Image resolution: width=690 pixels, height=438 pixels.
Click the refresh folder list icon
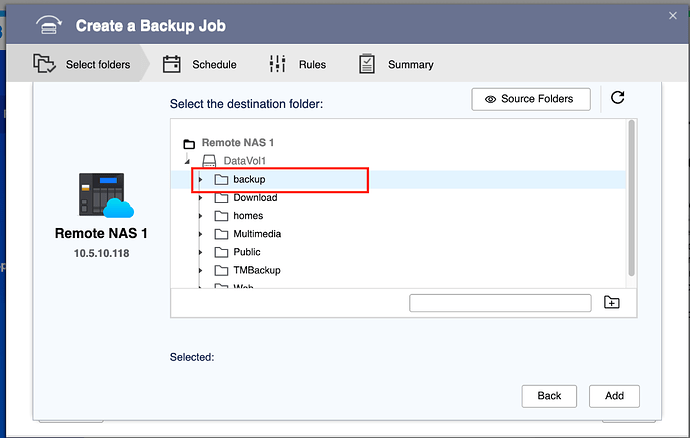click(617, 98)
